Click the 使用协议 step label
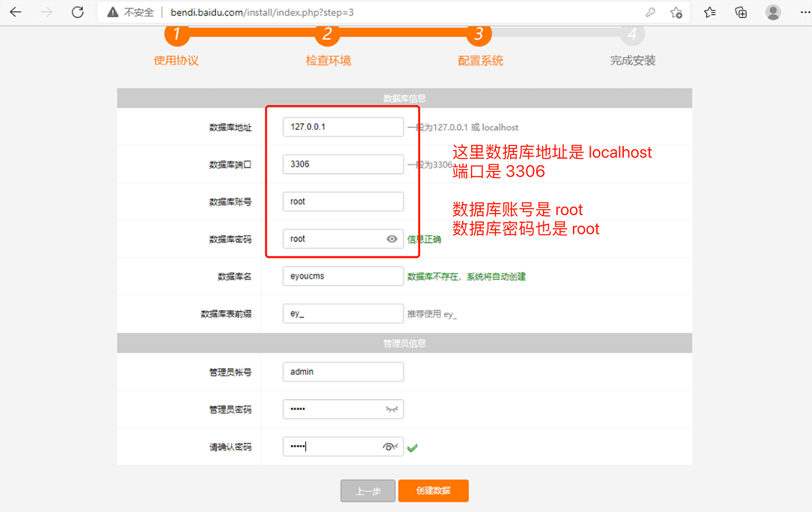The height and width of the screenshot is (512, 812). click(176, 60)
